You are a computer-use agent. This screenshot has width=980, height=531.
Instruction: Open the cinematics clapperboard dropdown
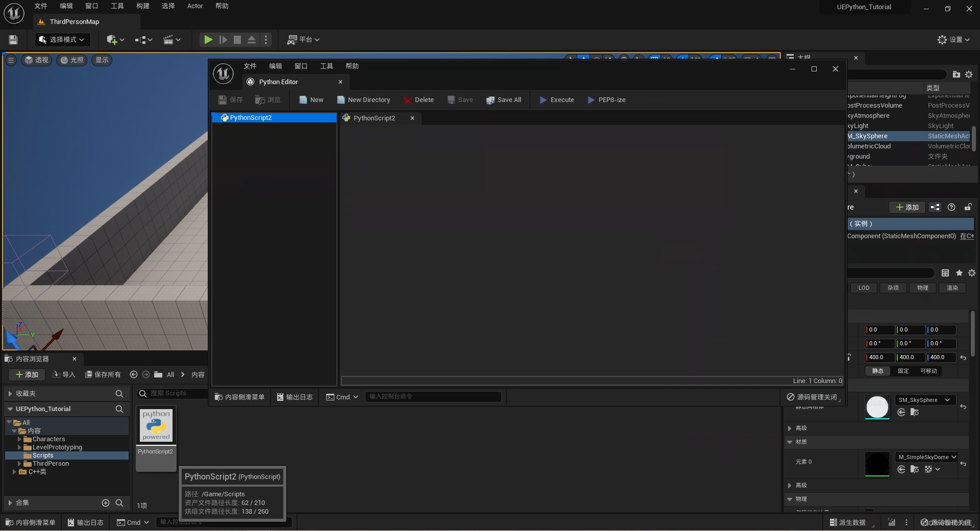(x=171, y=40)
